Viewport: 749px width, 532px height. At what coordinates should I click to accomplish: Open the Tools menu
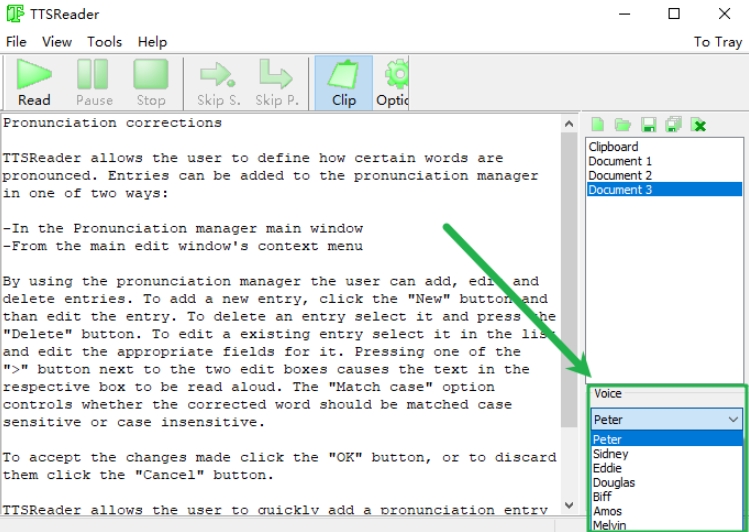coord(104,42)
